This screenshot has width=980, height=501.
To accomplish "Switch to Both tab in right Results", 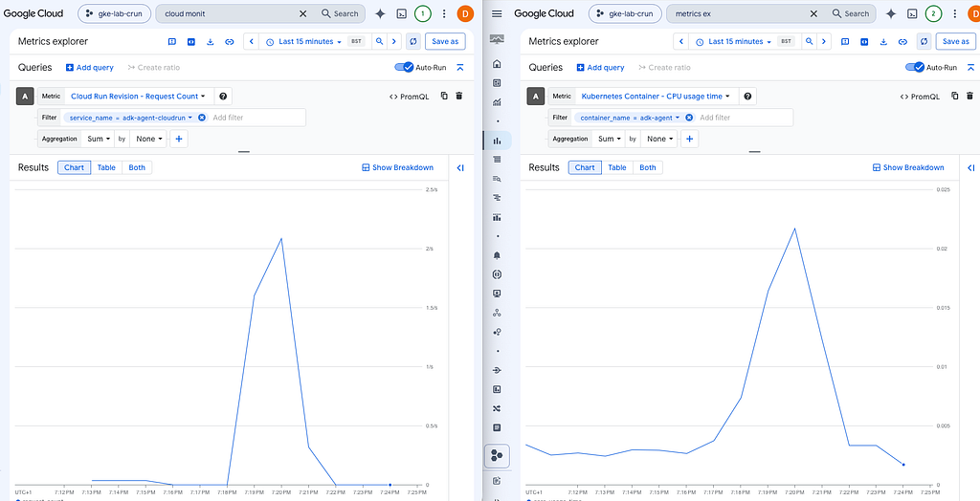I will 648,167.
